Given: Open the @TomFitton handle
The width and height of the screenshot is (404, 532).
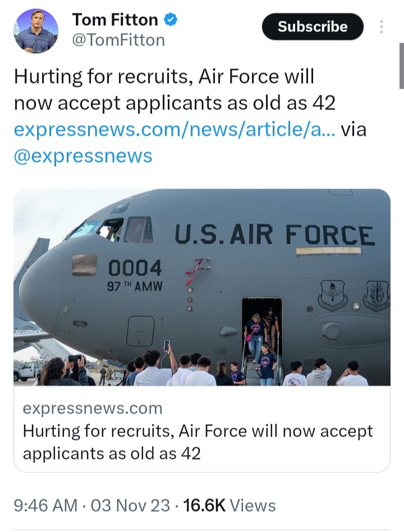Looking at the screenshot, I should 118,40.
